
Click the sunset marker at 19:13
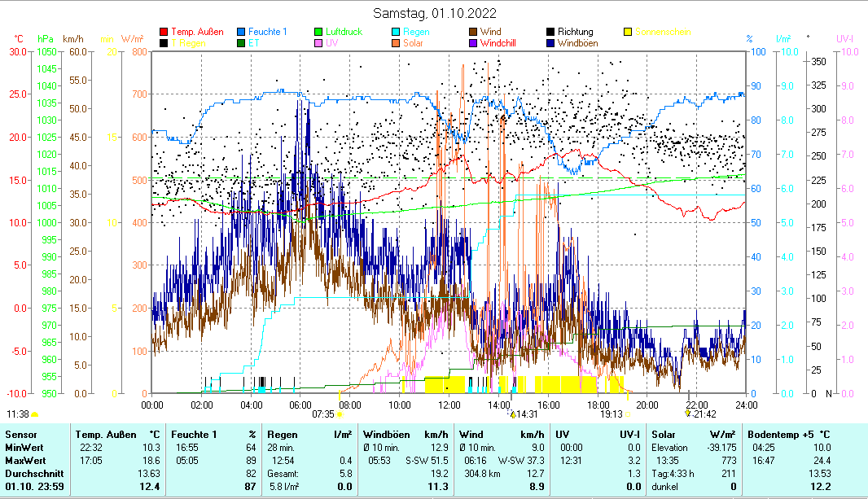(x=628, y=414)
